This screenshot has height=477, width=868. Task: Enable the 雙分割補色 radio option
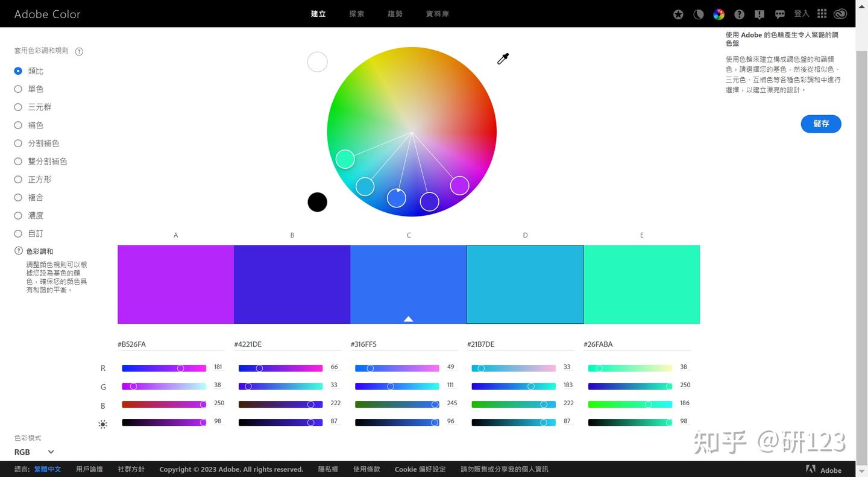[40, 162]
